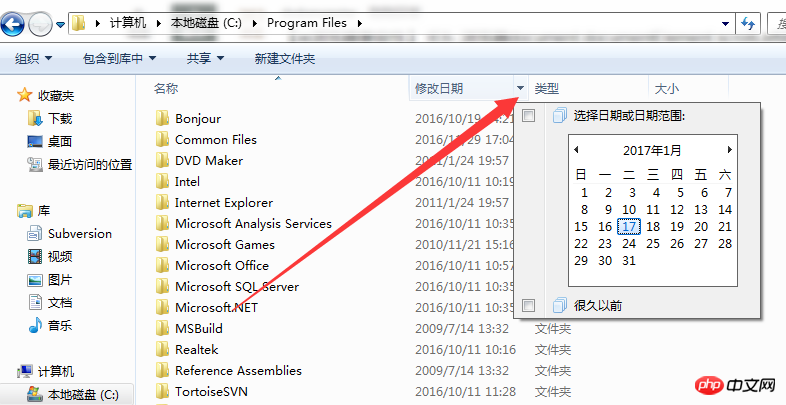Select the Microsoft Office folder icon

pyautogui.click(x=162, y=266)
